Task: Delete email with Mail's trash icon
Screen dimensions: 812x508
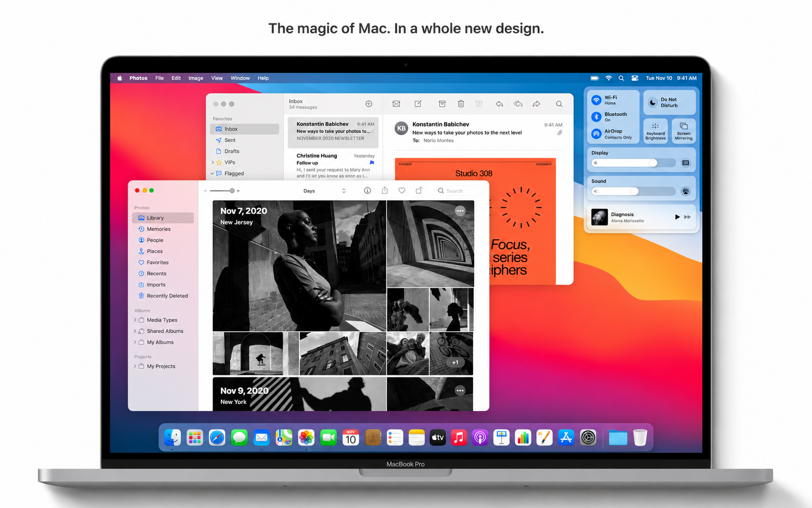Action: click(461, 104)
